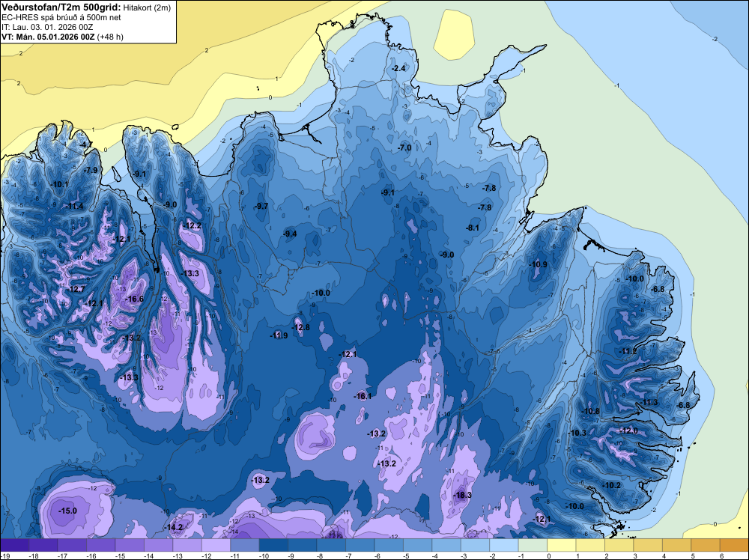Click the -9.4 temperature value

coord(290,234)
